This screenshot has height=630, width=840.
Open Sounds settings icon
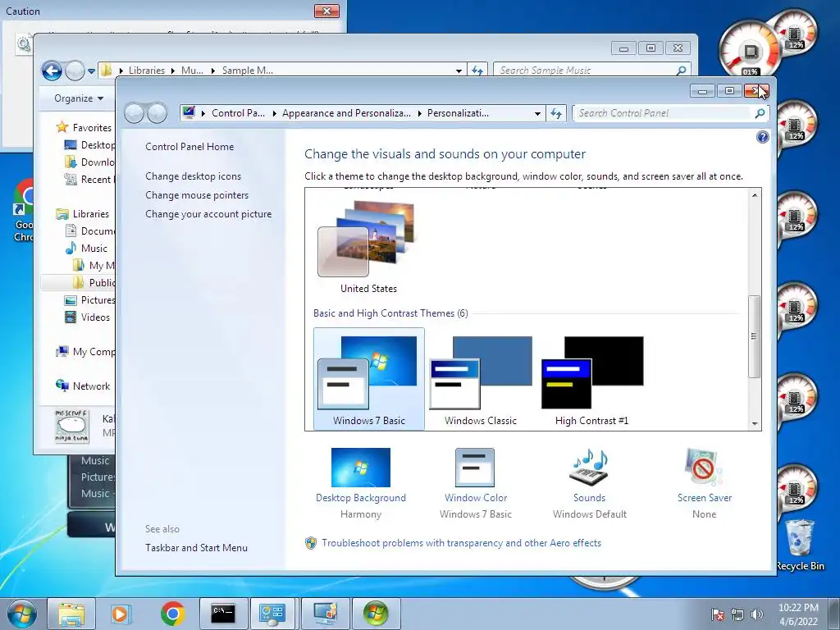pos(589,467)
